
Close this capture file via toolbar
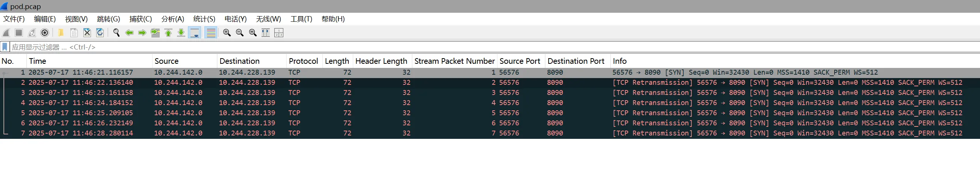87,33
